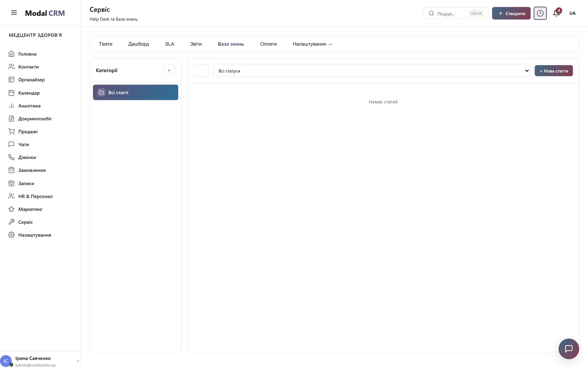This screenshot has height=368, width=588.
Task: Open notifications bell with 4 alerts
Action: click(556, 13)
